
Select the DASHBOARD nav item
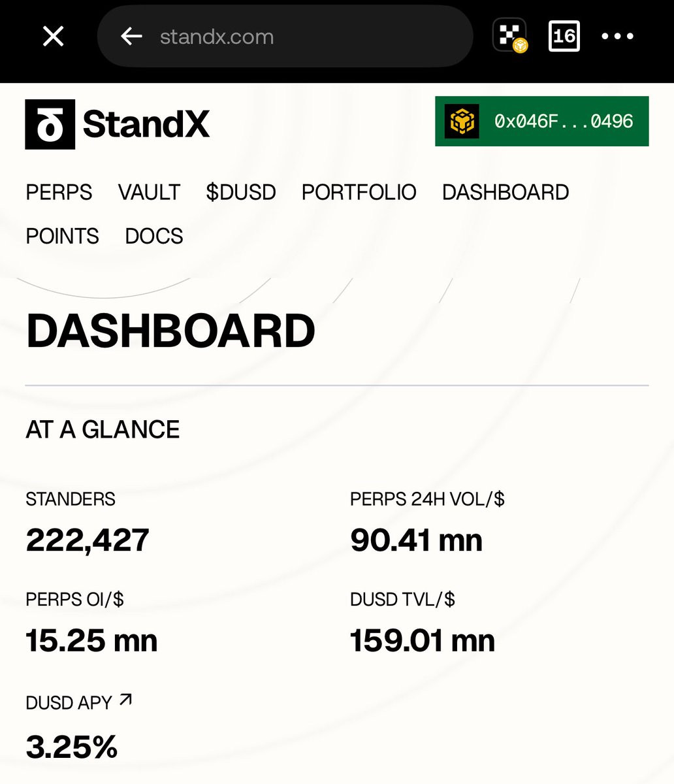506,193
